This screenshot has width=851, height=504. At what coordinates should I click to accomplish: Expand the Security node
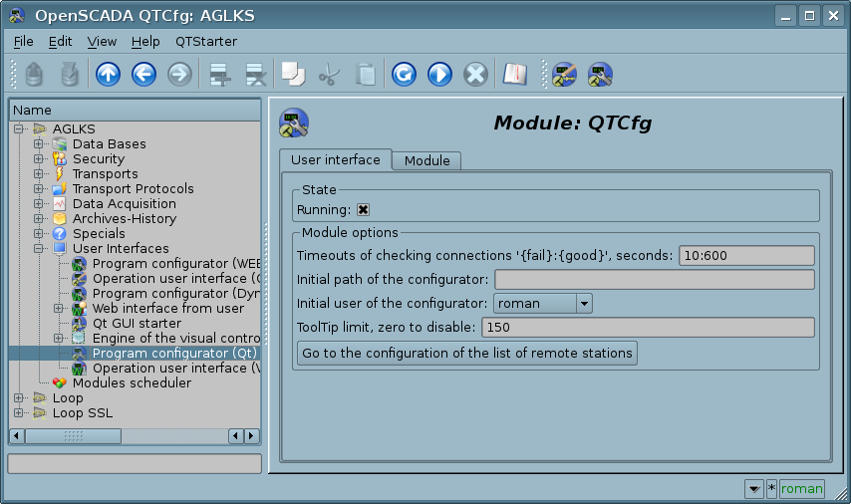pyautogui.click(x=38, y=159)
